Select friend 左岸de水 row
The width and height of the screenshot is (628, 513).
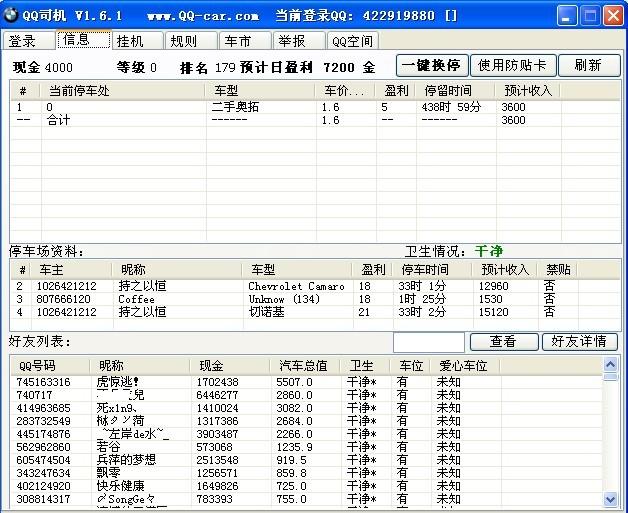306,434
